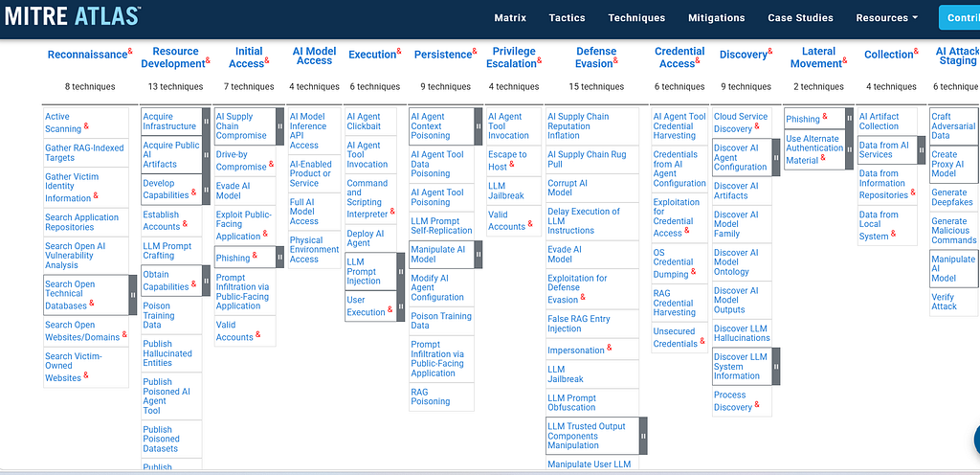Expand Search Open Technical Databases handle
Viewport: 980px width, 475px height.
(132, 295)
